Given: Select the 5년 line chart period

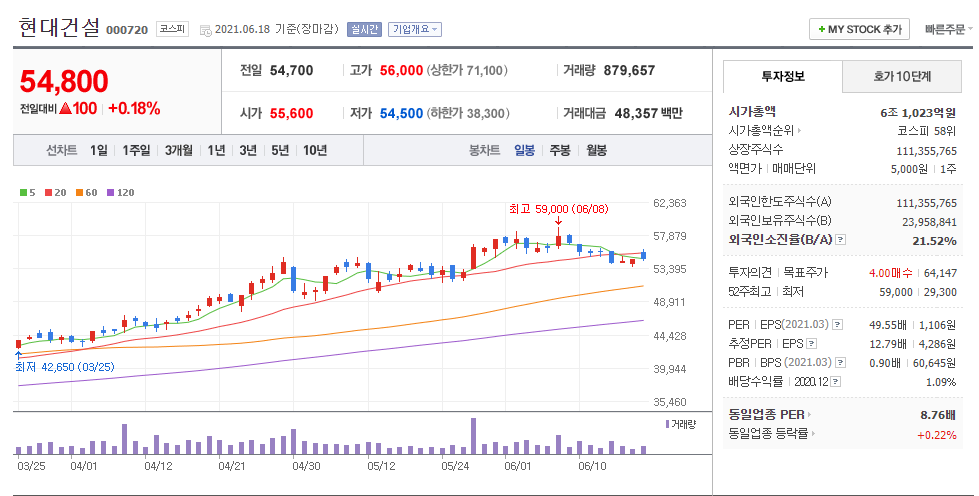Looking at the screenshot, I should 280,151.
